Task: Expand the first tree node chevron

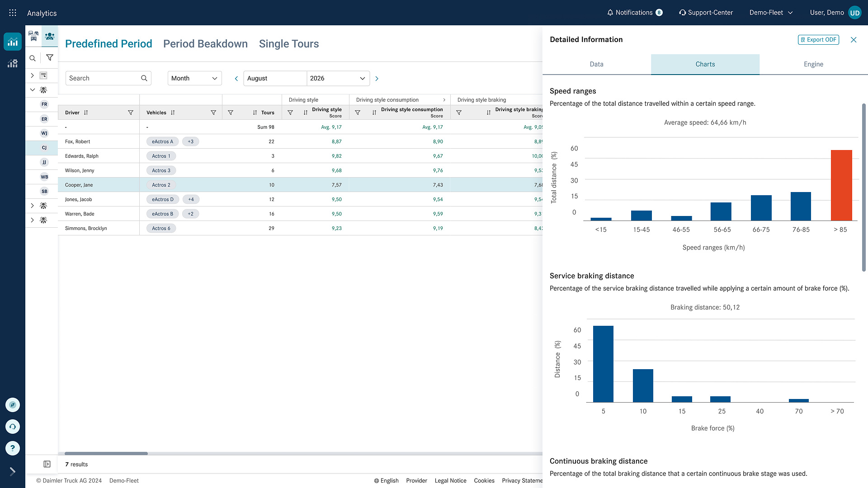Action: coord(33,75)
